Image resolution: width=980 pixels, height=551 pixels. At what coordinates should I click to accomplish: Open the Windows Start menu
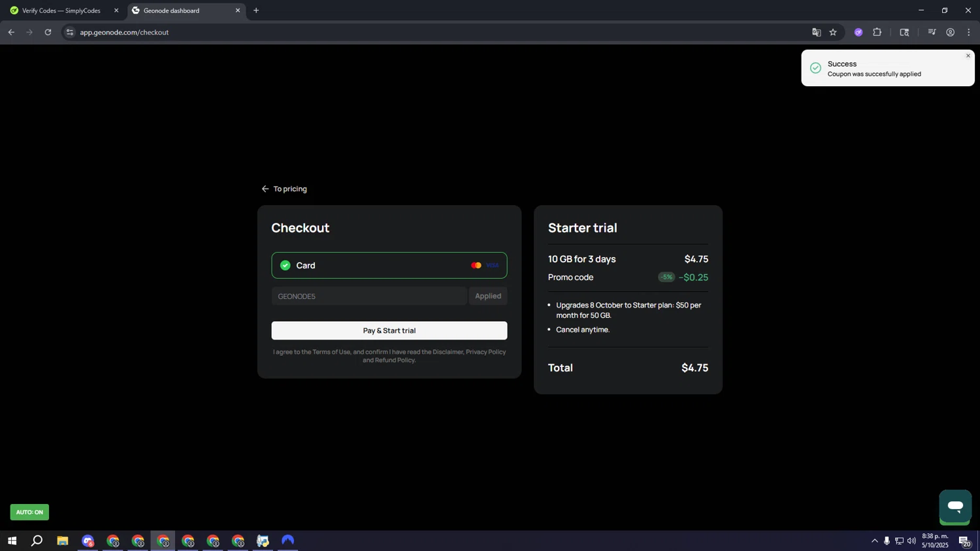tap(12, 541)
